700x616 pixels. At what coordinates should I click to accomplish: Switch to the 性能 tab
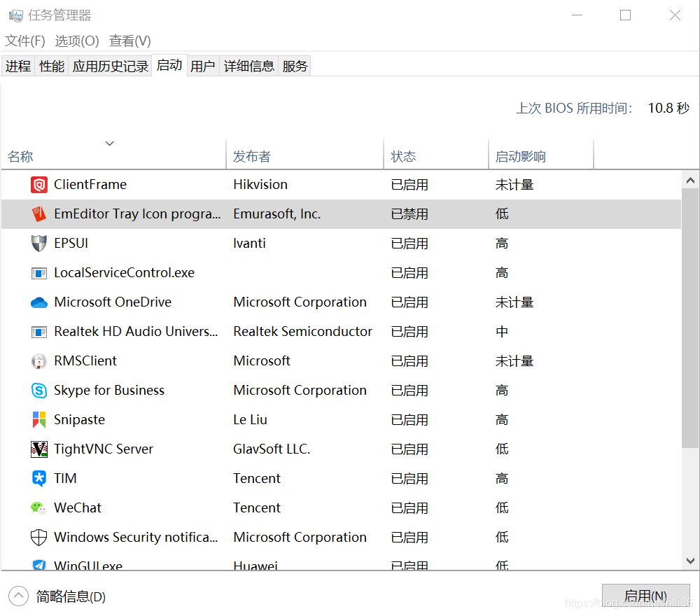[x=52, y=66]
